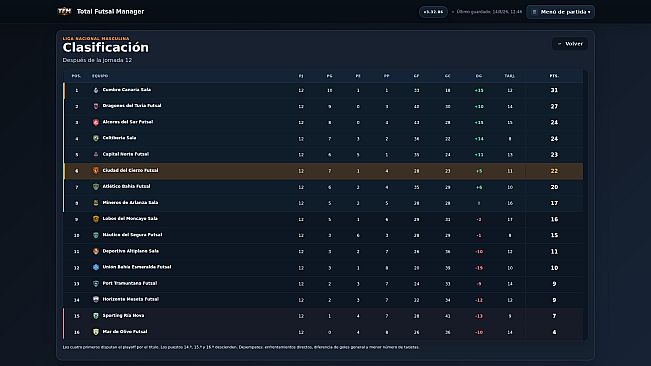The height and width of the screenshot is (366, 651).
Task: Select the highlighted Ciudad del Cierzo Futsal name
Action: (x=130, y=170)
